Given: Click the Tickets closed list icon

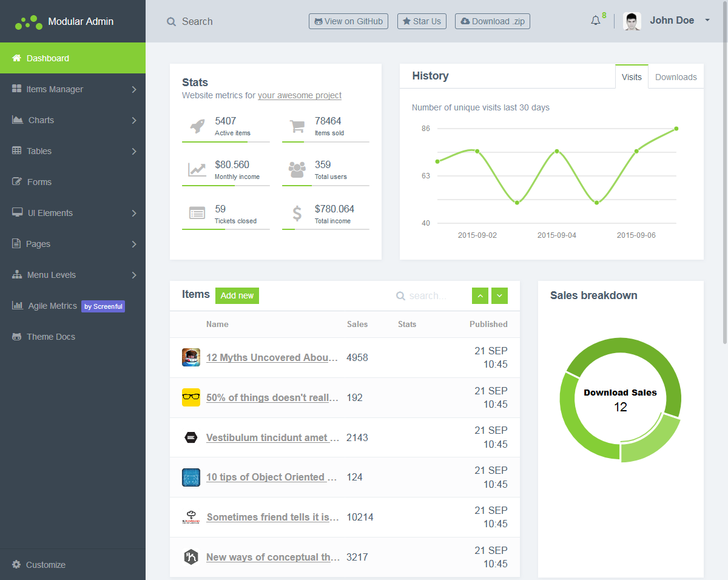Looking at the screenshot, I should (x=197, y=213).
